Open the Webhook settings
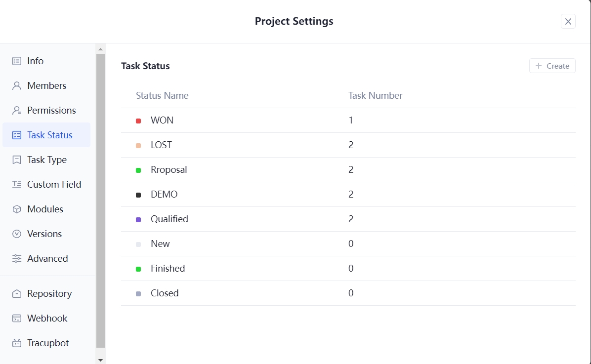Viewport: 591px width, 364px height. pos(47,318)
